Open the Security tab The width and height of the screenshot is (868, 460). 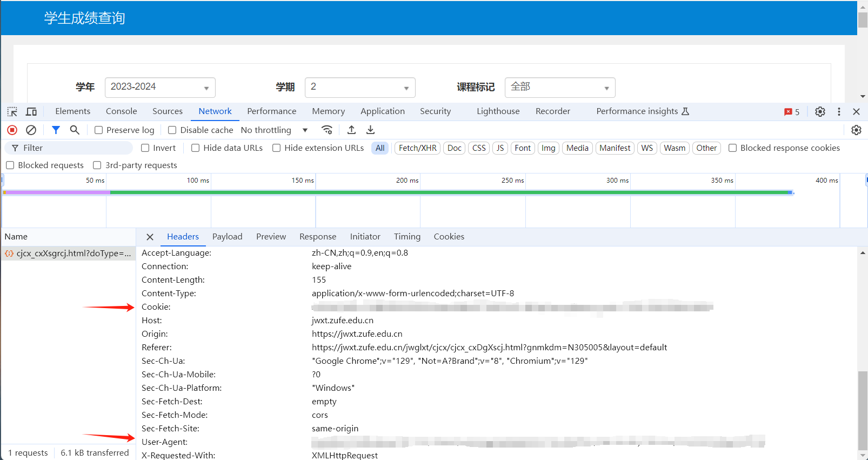click(x=436, y=111)
